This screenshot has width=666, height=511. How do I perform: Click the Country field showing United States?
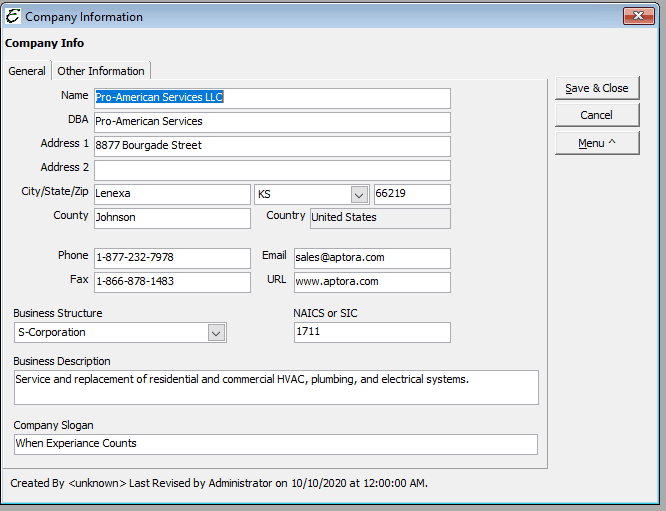380,218
